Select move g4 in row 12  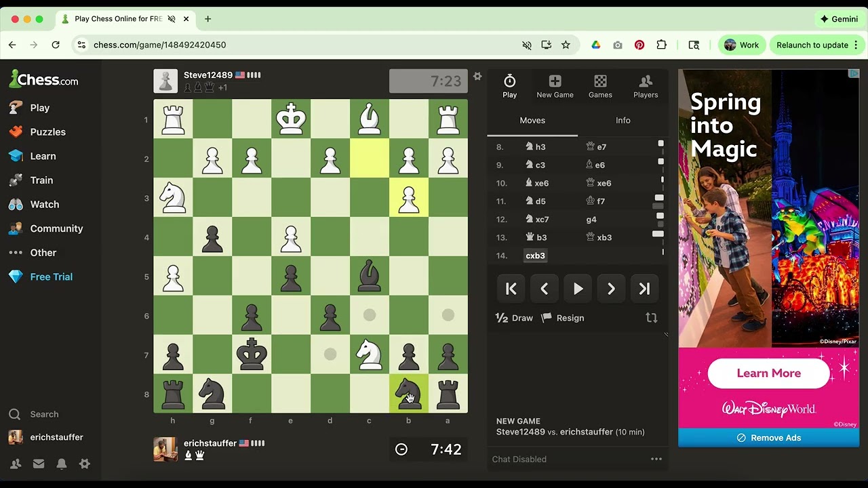click(x=591, y=220)
